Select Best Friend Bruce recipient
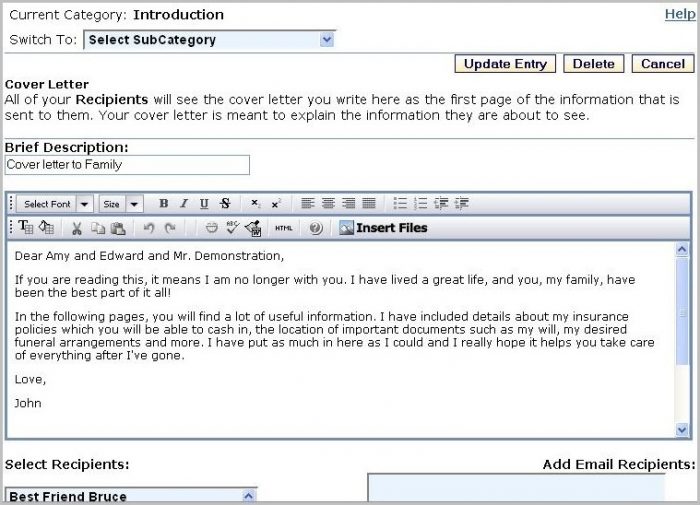Image resolution: width=700 pixels, height=505 pixels. [x=68, y=496]
